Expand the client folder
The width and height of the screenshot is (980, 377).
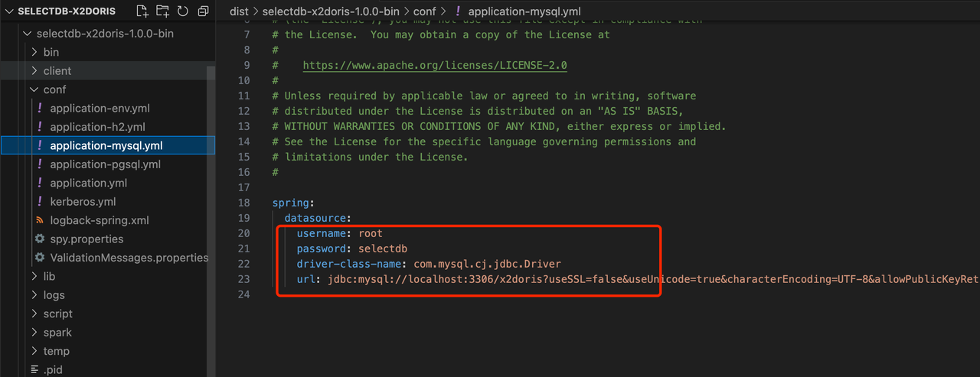34,70
